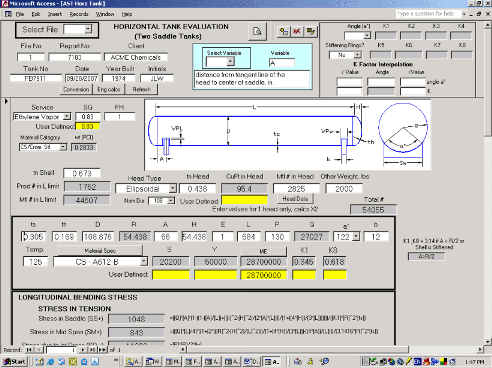Click yellow User Defined ME field 28700000

tap(263, 275)
